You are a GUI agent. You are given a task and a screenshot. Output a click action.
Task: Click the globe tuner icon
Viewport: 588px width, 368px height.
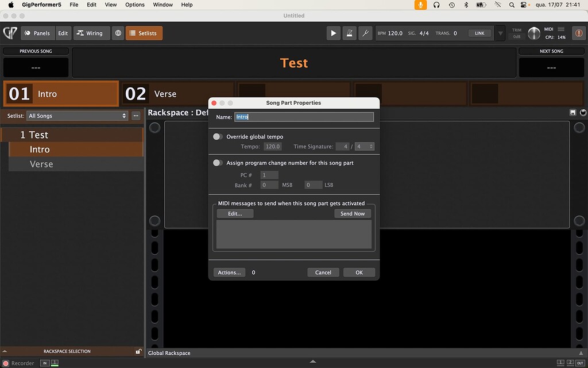(x=118, y=33)
